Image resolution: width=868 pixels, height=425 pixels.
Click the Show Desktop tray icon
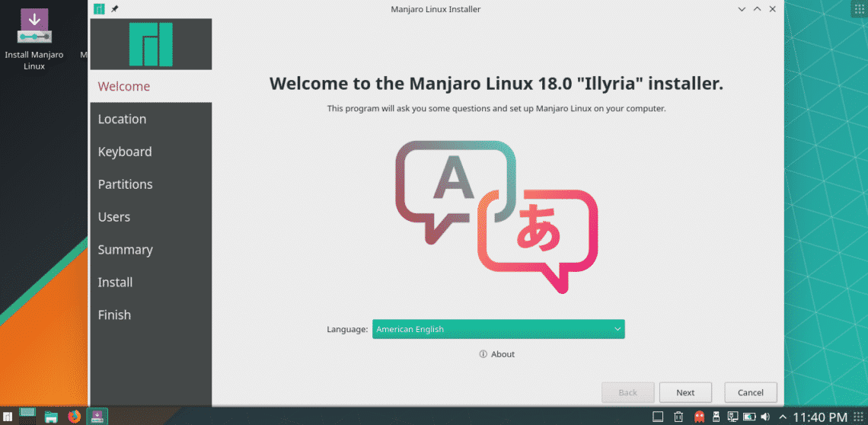pyautogui.click(x=658, y=417)
